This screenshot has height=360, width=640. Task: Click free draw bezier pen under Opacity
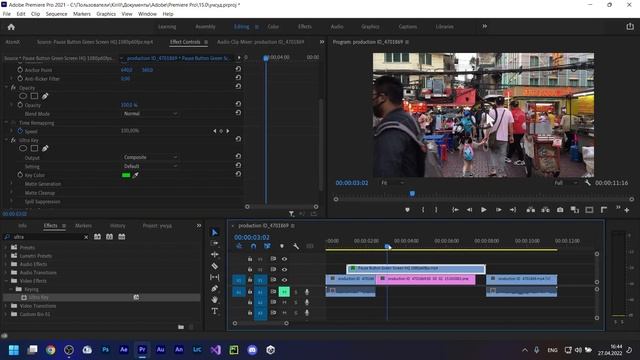tap(45, 96)
